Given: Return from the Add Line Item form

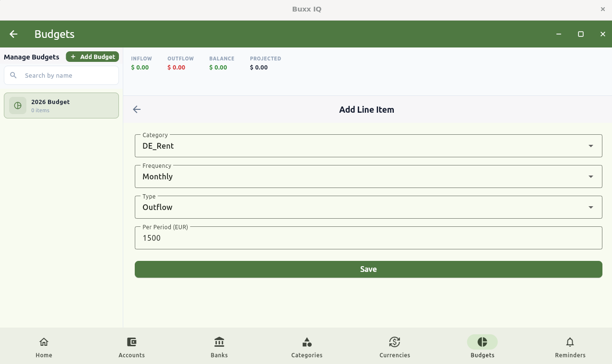Looking at the screenshot, I should [x=137, y=109].
